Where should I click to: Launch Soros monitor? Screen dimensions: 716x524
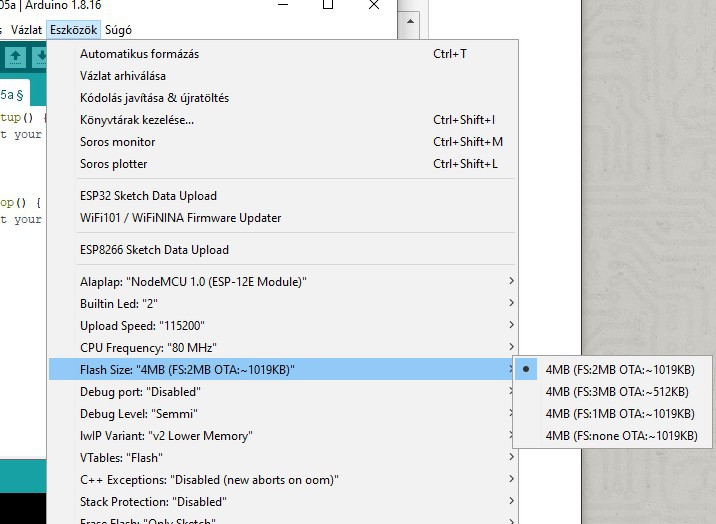(x=284, y=142)
